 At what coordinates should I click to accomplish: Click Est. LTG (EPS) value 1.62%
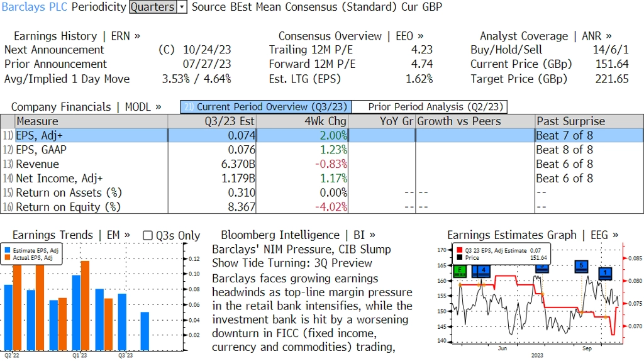[x=419, y=79]
